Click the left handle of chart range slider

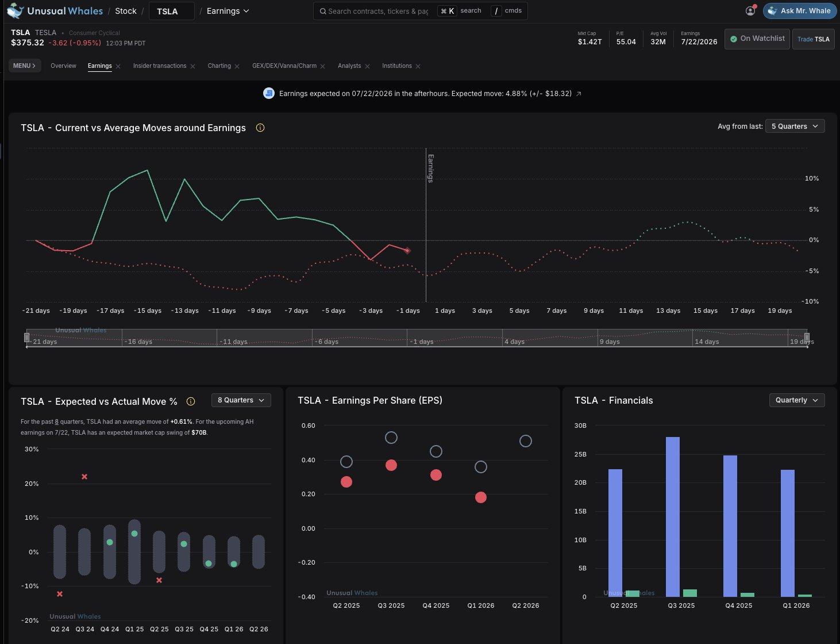(26, 338)
